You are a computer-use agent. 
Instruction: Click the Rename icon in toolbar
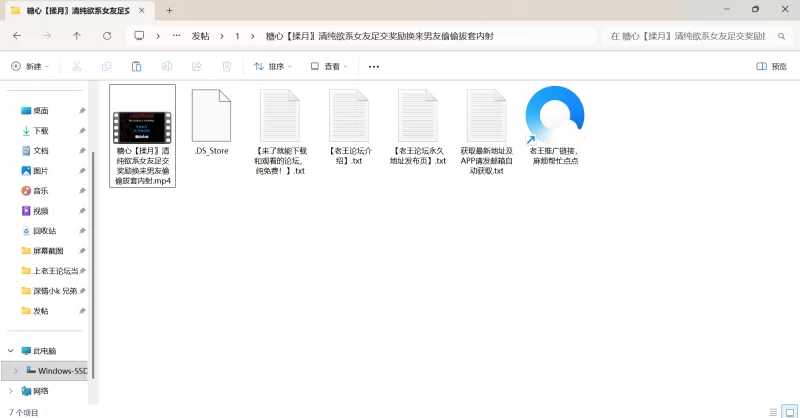[x=166, y=67]
